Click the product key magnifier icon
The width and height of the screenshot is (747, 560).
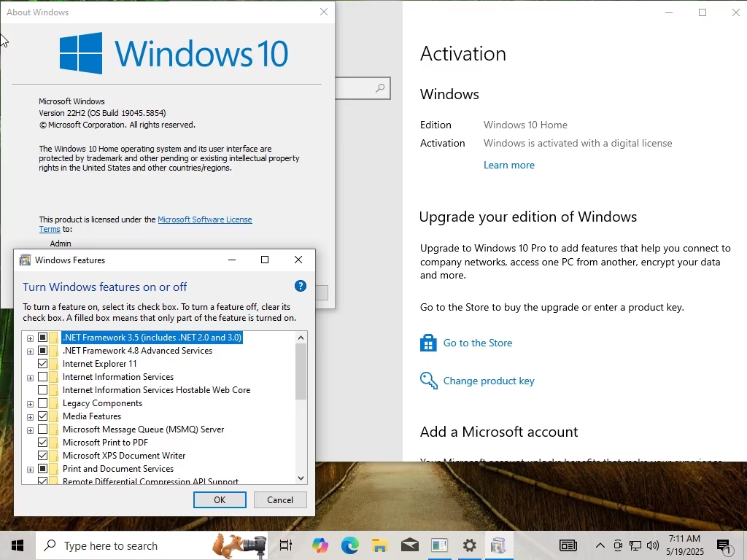tap(428, 381)
